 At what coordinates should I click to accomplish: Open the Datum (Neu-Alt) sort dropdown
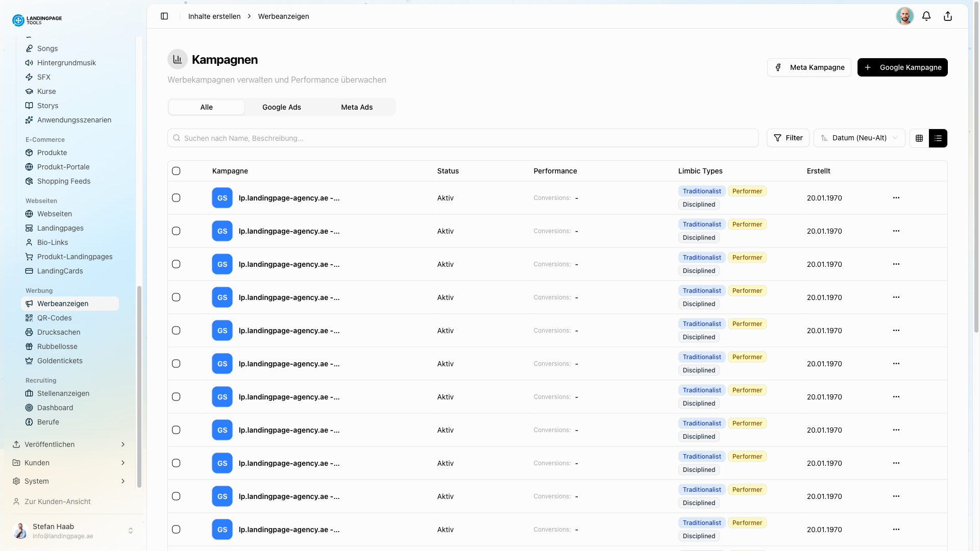tap(859, 138)
